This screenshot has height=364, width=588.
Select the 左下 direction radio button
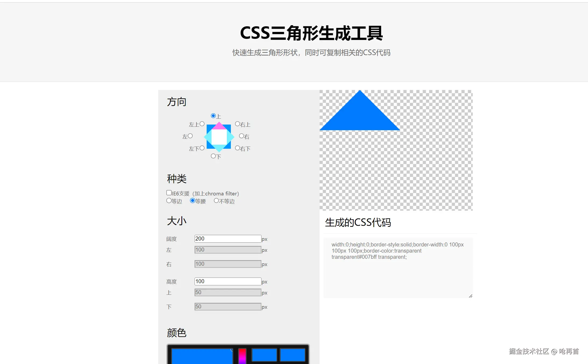pos(202,148)
